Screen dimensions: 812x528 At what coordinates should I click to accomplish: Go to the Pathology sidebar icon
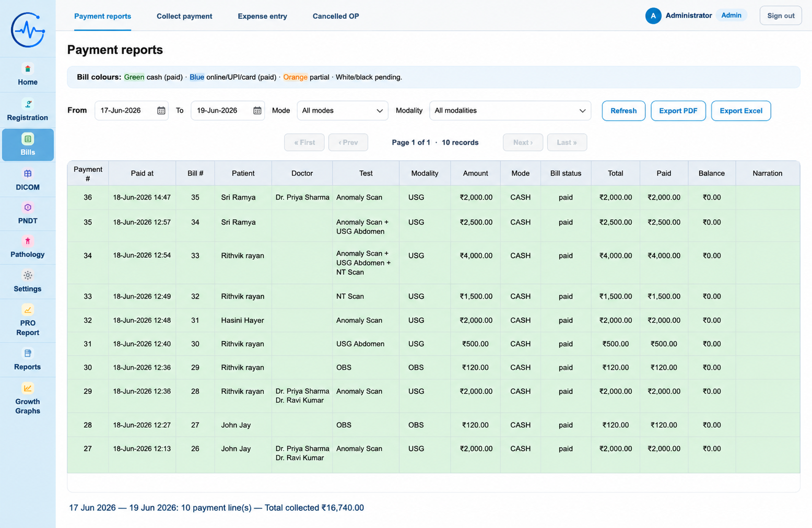[x=28, y=241]
